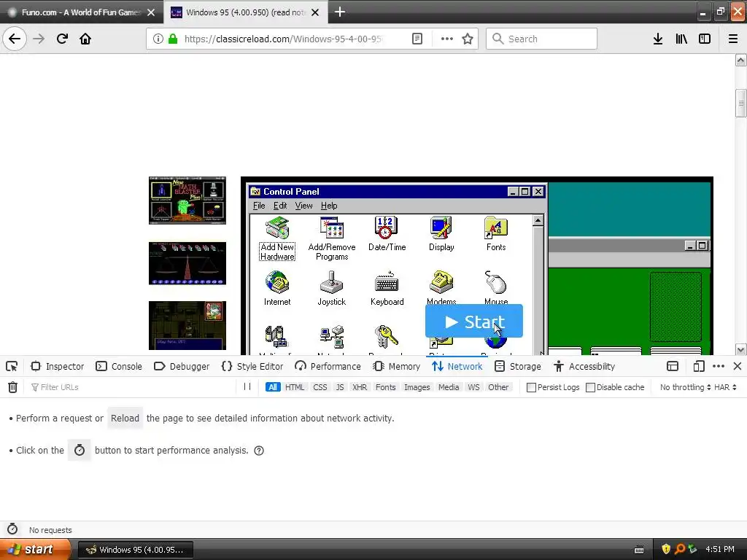Open the Joystick control panel icon
The image size is (747, 560).
pos(332,288)
